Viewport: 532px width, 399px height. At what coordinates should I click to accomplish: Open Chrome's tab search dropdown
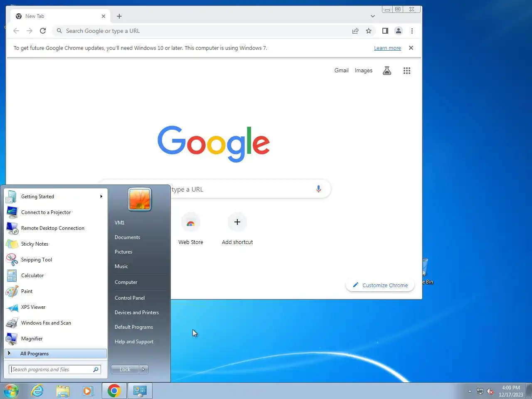pos(373,16)
